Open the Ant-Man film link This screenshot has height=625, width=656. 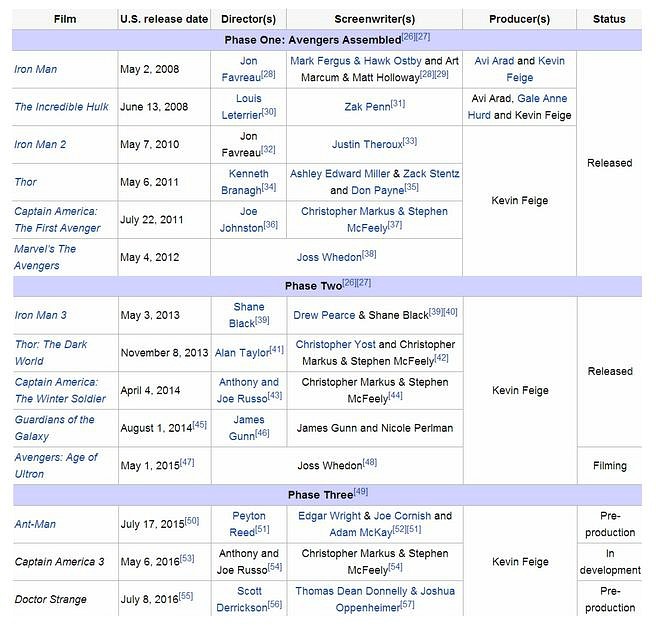click(x=35, y=524)
